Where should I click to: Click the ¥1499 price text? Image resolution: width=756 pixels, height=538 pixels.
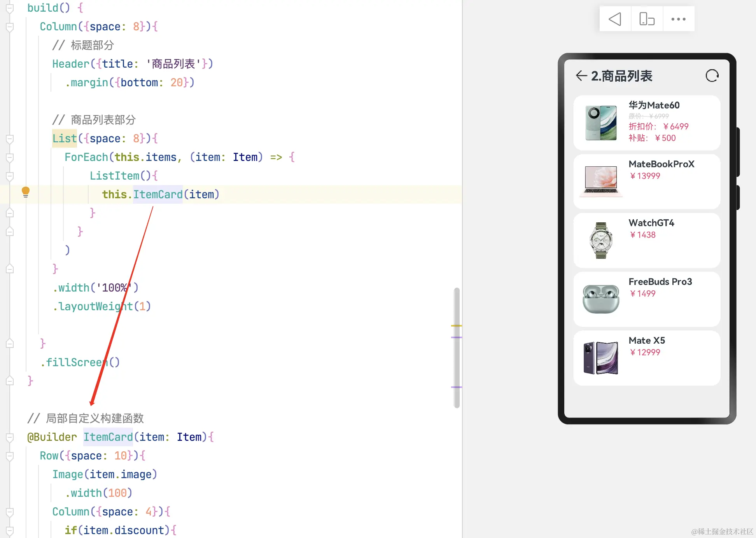pyautogui.click(x=642, y=293)
